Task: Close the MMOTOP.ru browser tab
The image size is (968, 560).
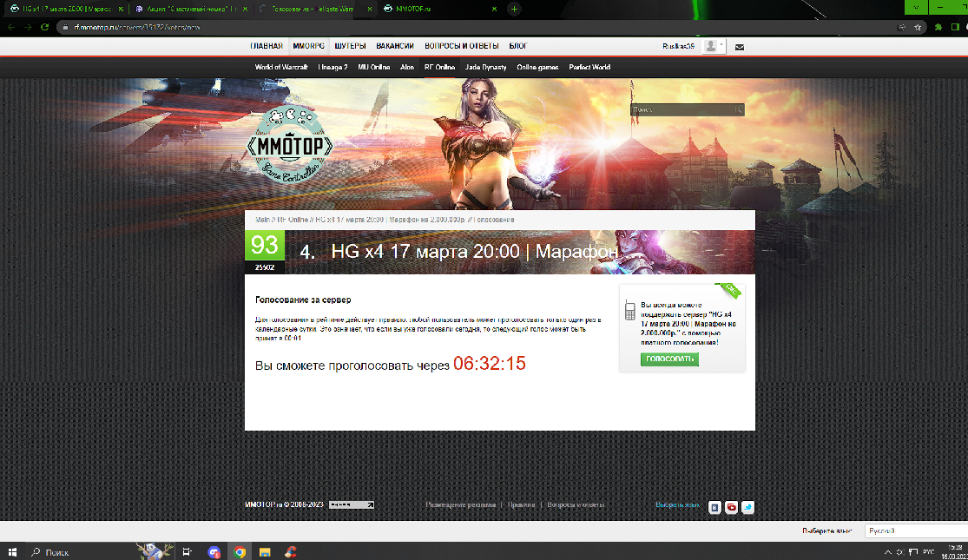Action: coord(494,10)
